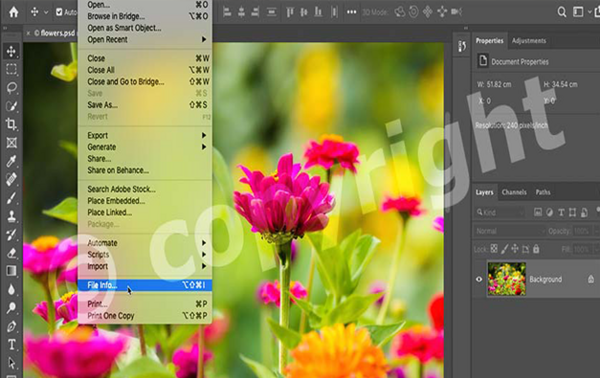The width and height of the screenshot is (600, 378).
Task: Select the Brush tool
Action: [11, 198]
